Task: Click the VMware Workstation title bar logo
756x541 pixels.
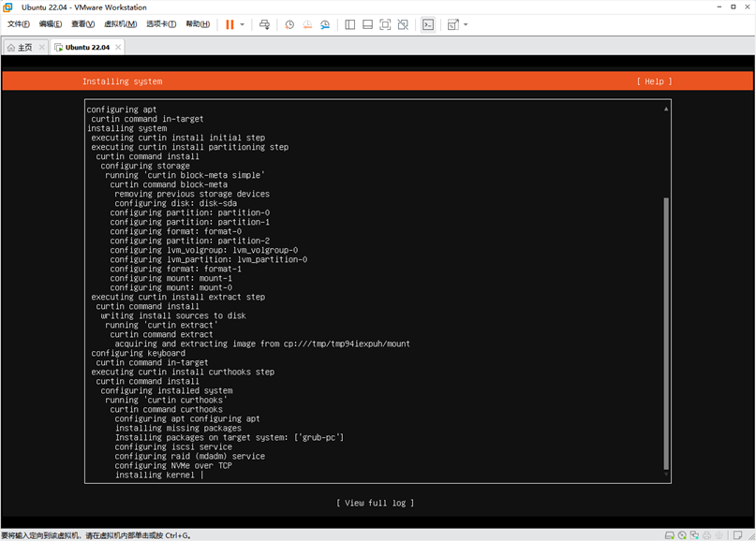Action: click(7, 7)
